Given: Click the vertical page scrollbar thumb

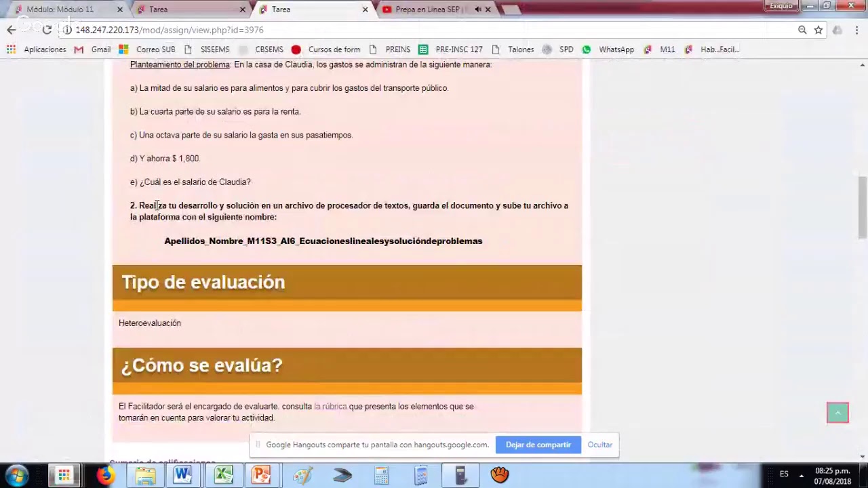Looking at the screenshot, I should (x=862, y=207).
